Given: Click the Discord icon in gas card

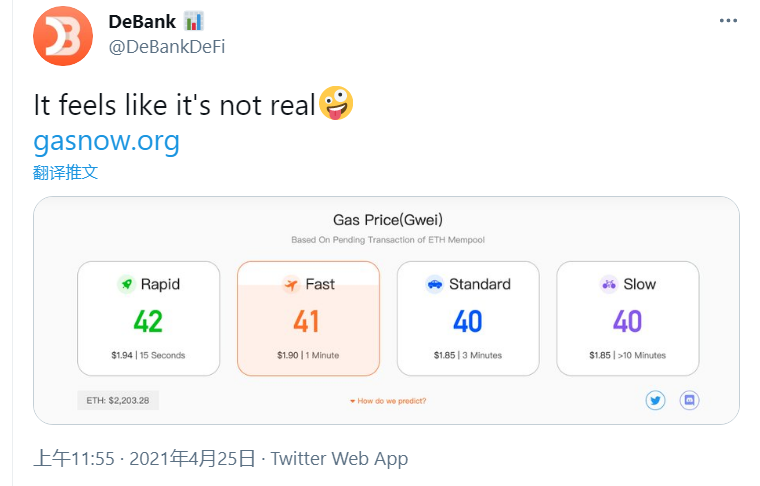Looking at the screenshot, I should click(x=689, y=400).
